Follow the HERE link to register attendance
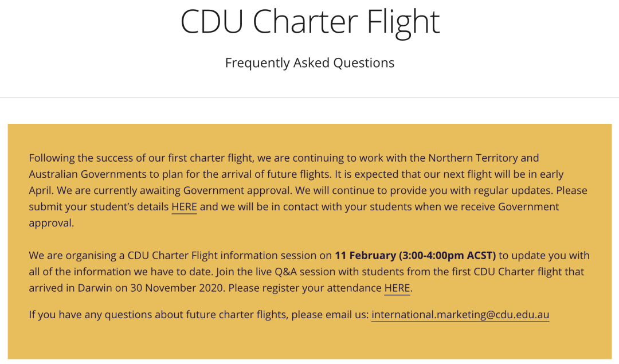The width and height of the screenshot is (619, 364). point(397,288)
